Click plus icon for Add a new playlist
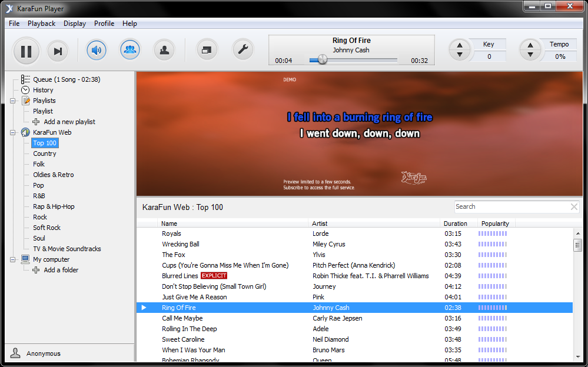Screen dimensions: 588x367 (36, 122)
